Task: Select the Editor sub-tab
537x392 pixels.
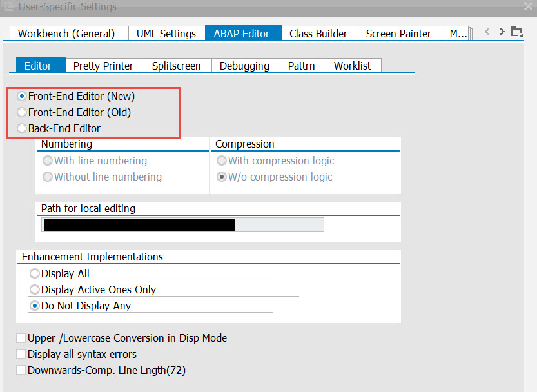Action: [x=41, y=66]
